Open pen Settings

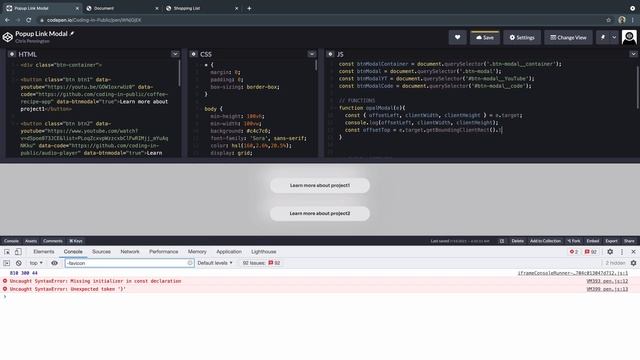click(x=522, y=38)
